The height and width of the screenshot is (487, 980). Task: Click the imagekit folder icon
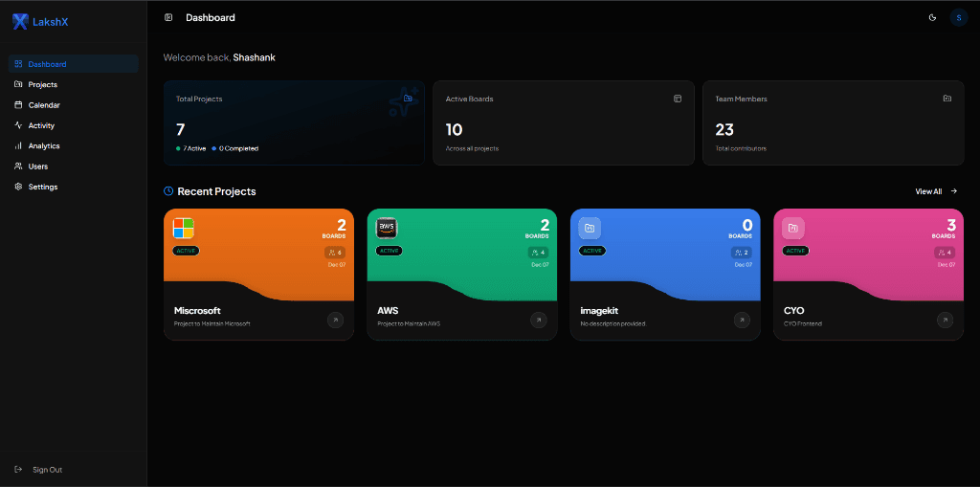coord(590,228)
